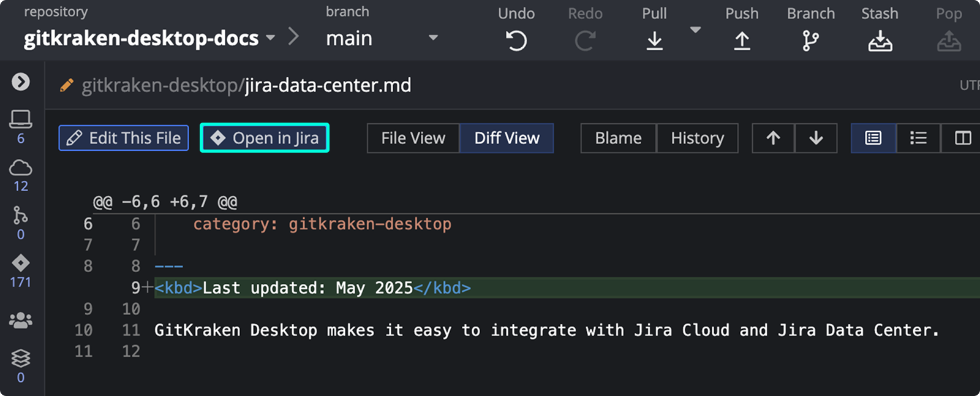Click the pencil icon beside the file path
980x396 pixels.
click(67, 85)
